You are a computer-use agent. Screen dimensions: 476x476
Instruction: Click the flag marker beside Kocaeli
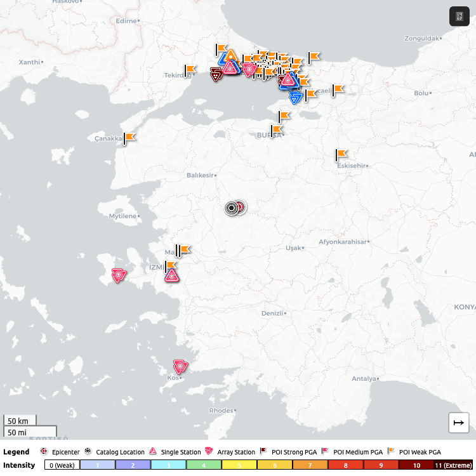coord(338,89)
